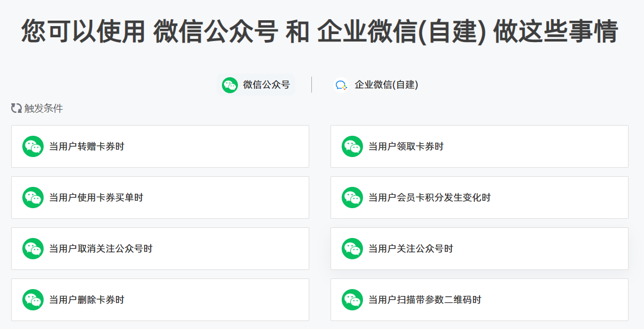
Task: Click the WeChat icon in 微信公众号 tab
Action: coord(230,85)
